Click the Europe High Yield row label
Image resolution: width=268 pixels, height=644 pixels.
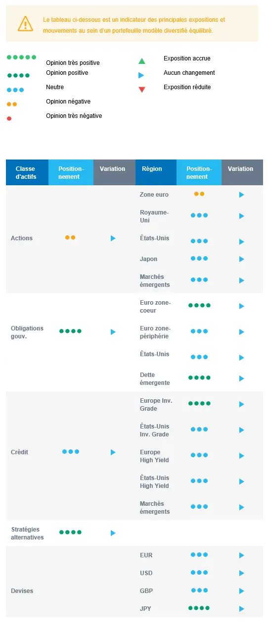pyautogui.click(x=154, y=456)
